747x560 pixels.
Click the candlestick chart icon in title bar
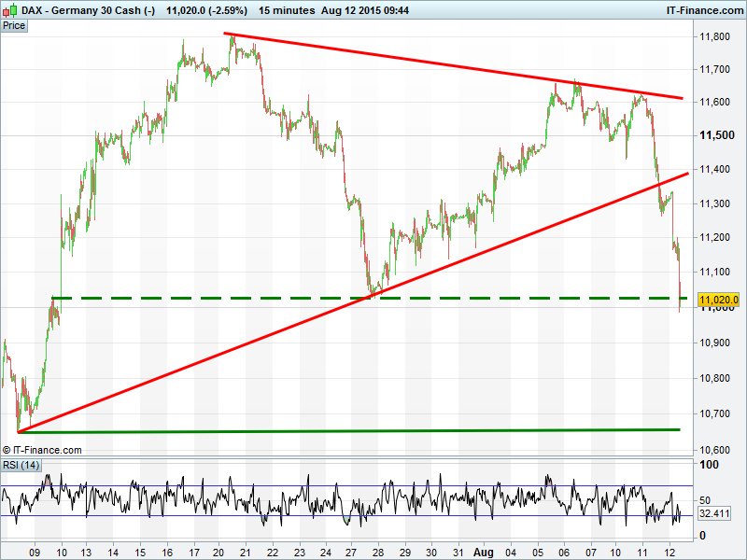point(9,9)
